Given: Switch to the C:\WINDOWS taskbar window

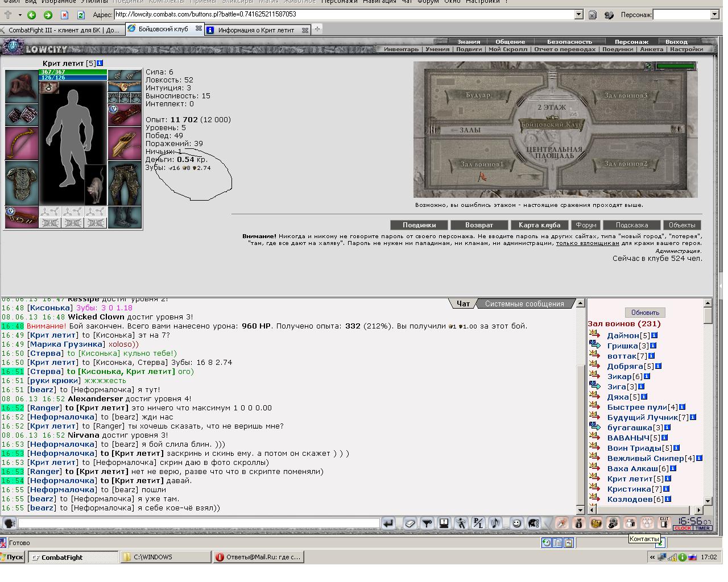Looking at the screenshot, I should point(165,557).
